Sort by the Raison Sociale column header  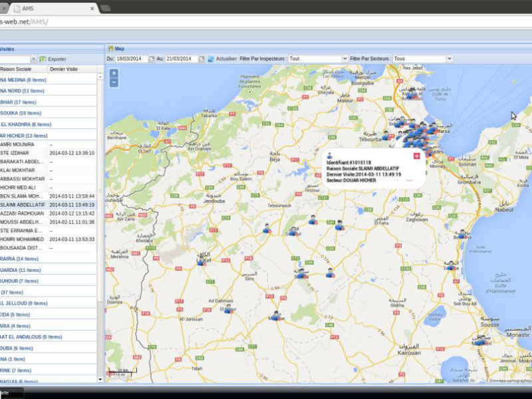[16, 69]
